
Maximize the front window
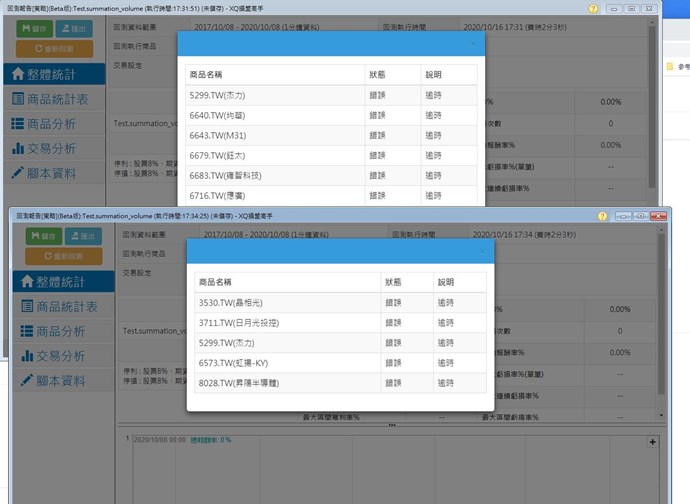pos(641,216)
